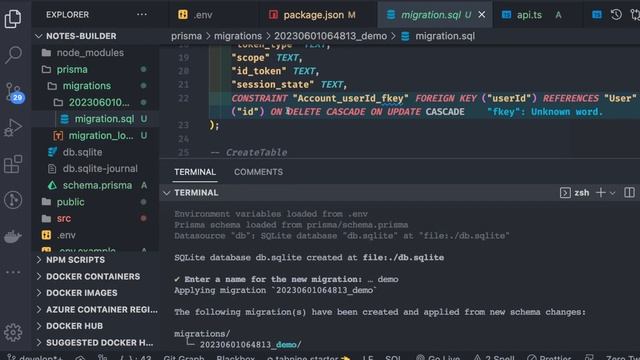Select the TERMINAL panel tab
The width and height of the screenshot is (640, 360).
195,172
